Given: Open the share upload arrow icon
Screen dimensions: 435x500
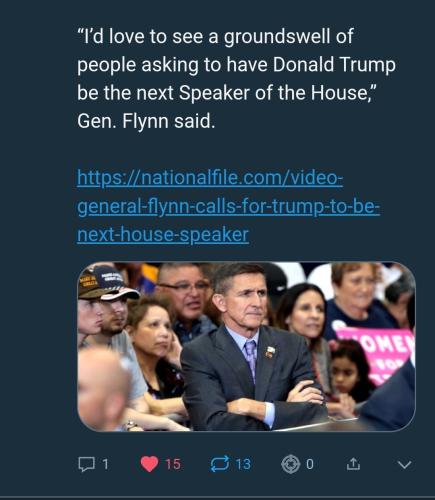Looking at the screenshot, I should click(353, 464).
